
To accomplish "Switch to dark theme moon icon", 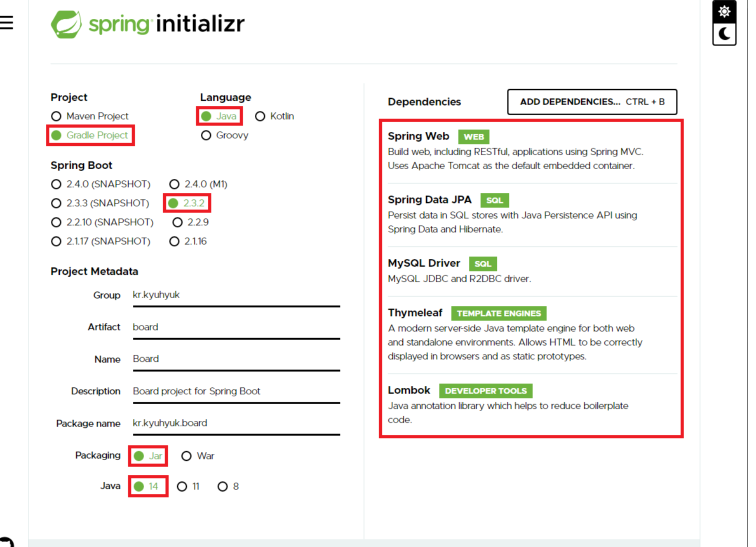I will pyautogui.click(x=724, y=34).
